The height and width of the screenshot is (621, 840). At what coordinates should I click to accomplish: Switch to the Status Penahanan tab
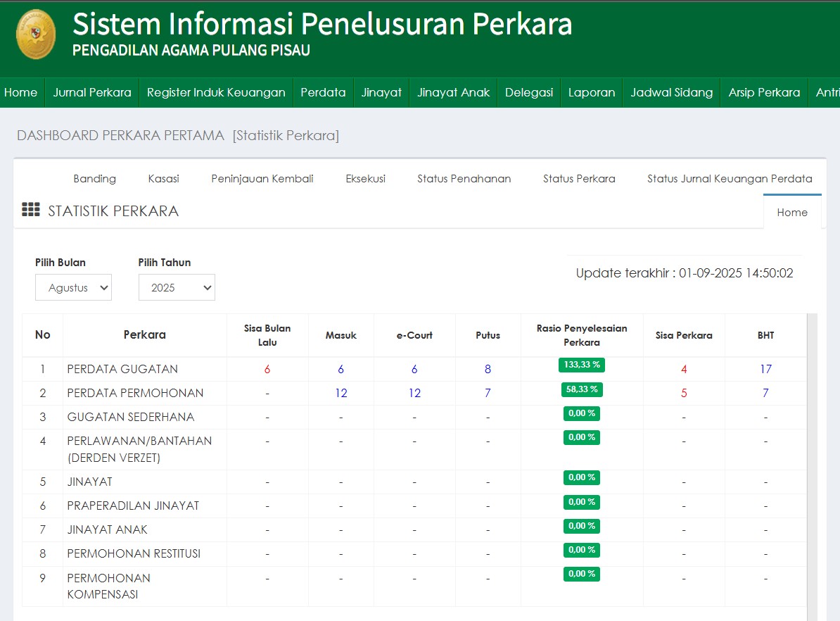[x=464, y=179]
